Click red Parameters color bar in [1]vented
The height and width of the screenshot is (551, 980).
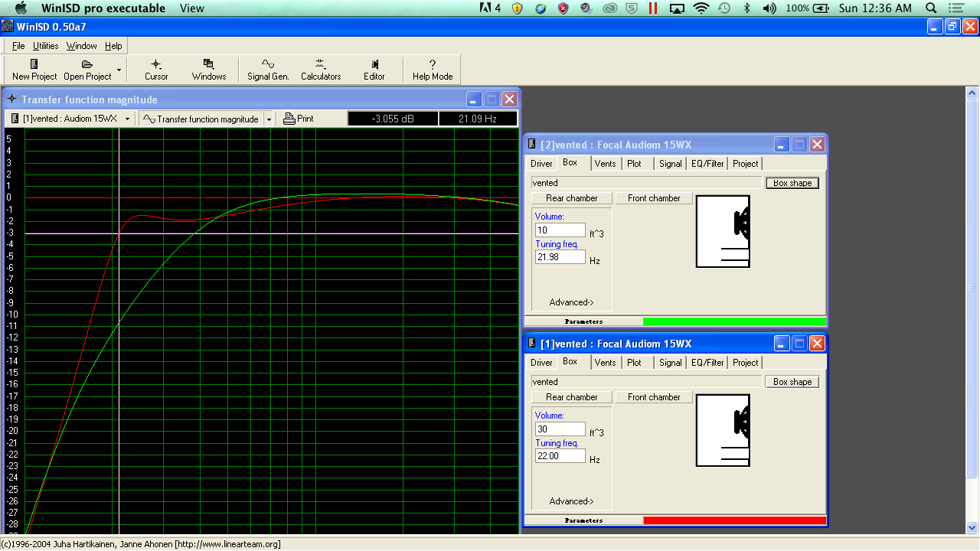click(x=735, y=520)
